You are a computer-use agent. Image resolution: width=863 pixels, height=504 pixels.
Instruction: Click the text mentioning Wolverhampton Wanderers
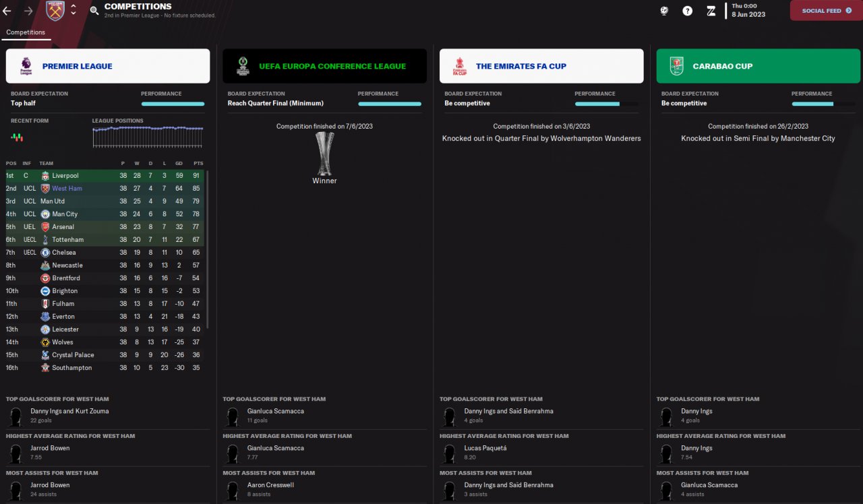[x=541, y=139]
